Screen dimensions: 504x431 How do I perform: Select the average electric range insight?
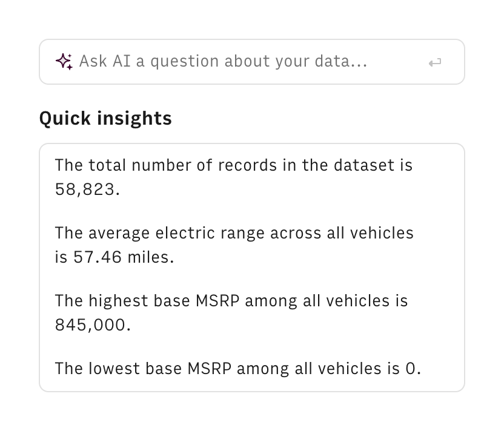coord(234,245)
